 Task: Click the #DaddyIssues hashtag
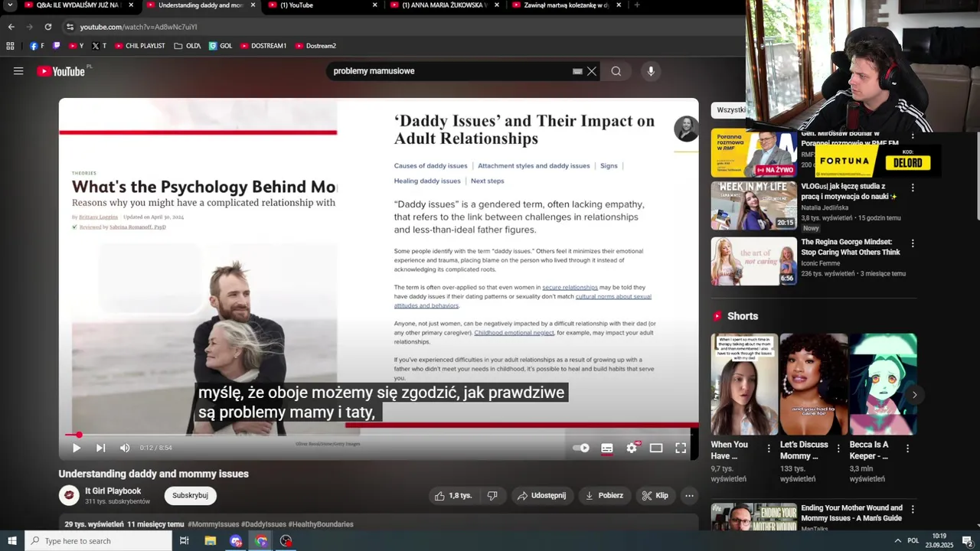263,524
